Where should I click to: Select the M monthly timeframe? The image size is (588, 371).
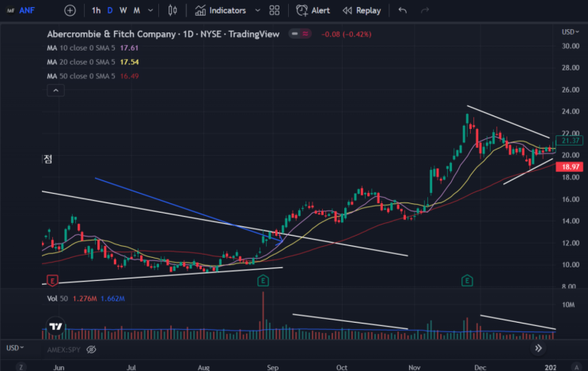(x=137, y=10)
